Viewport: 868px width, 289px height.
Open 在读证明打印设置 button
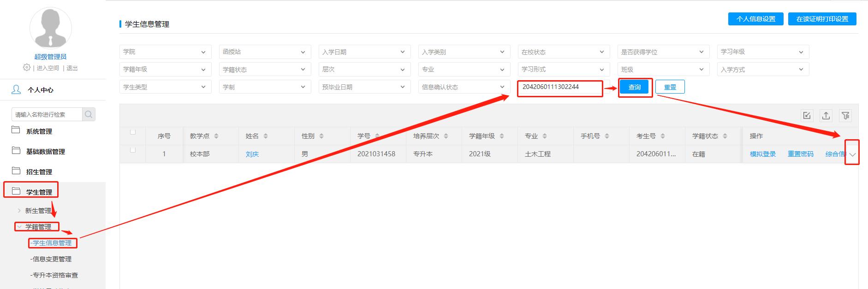click(822, 19)
